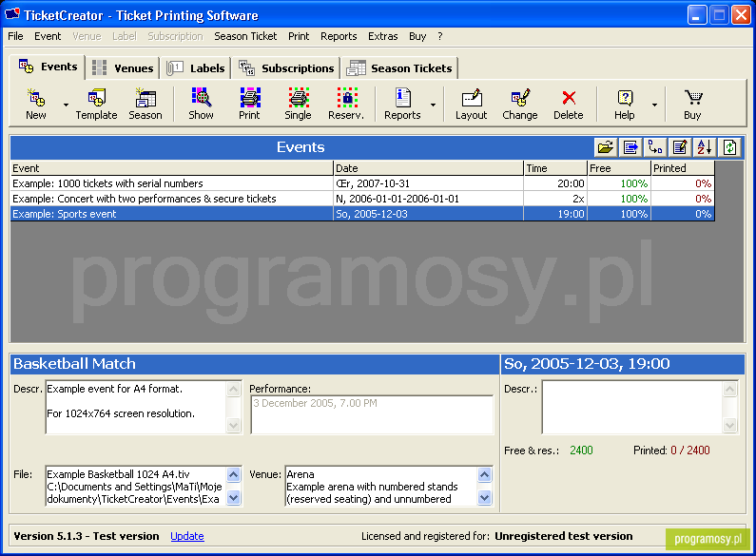
Task: Click the '3 December 2005, 7.00 PM' performance entry
Action: click(316, 403)
